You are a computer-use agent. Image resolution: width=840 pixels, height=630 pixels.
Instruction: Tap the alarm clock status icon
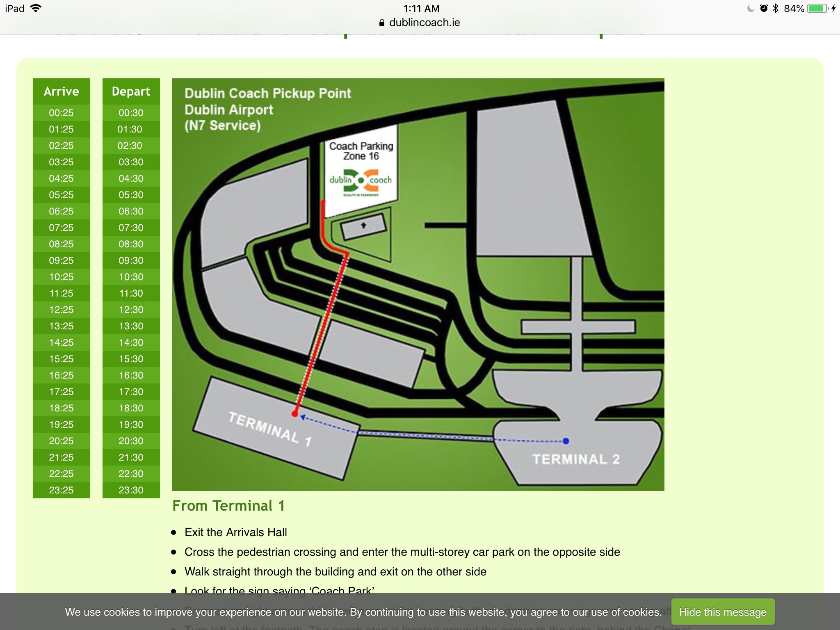pos(763,9)
